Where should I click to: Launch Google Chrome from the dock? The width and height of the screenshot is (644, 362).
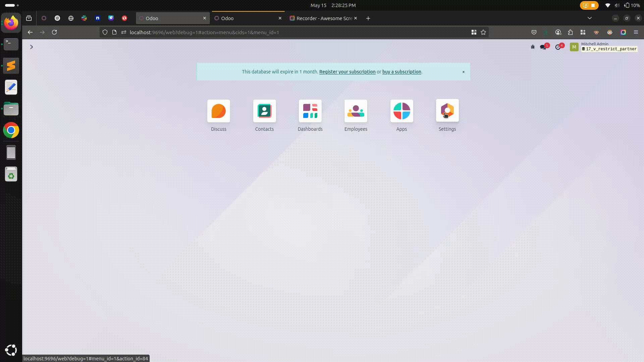pos(11,130)
